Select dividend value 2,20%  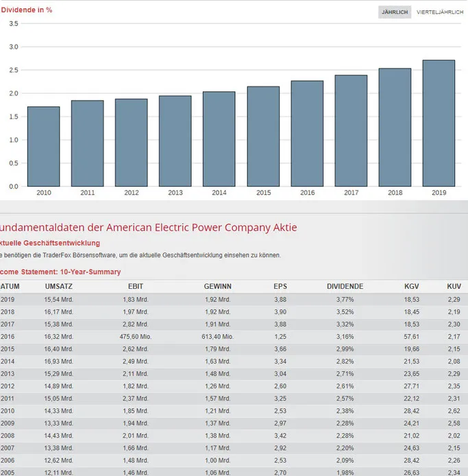coord(345,448)
